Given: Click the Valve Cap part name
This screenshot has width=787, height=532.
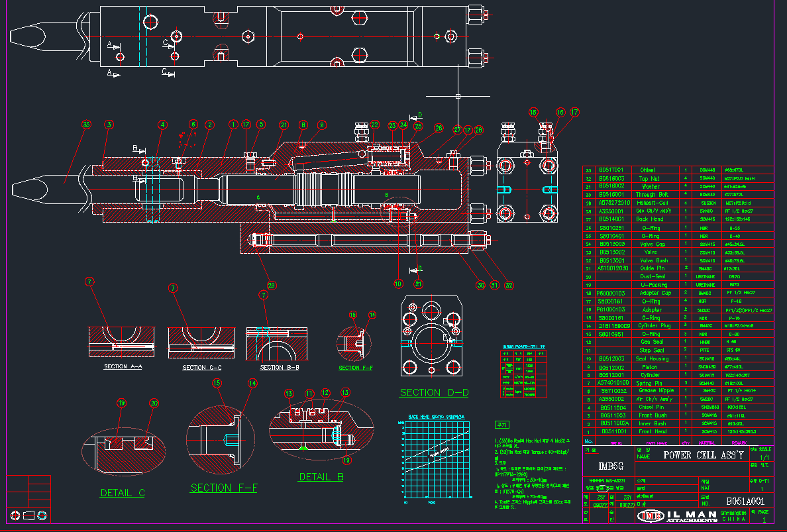Looking at the screenshot, I should [x=652, y=244].
